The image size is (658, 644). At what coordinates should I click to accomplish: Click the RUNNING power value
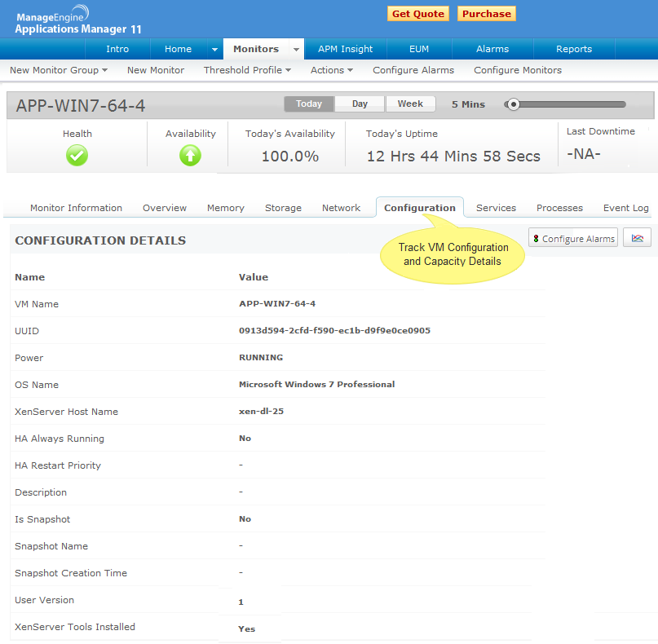point(261,357)
